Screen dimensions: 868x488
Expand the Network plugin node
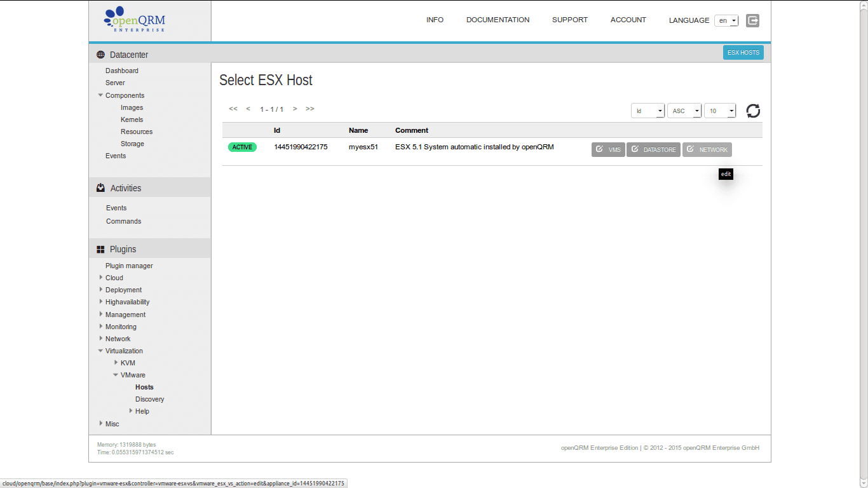pyautogui.click(x=100, y=339)
